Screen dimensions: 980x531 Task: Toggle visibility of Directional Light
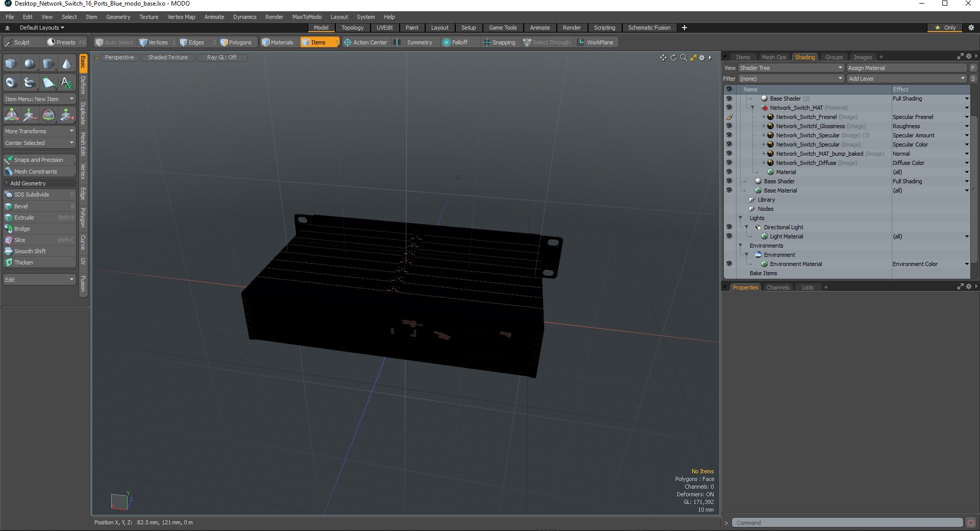pyautogui.click(x=729, y=227)
